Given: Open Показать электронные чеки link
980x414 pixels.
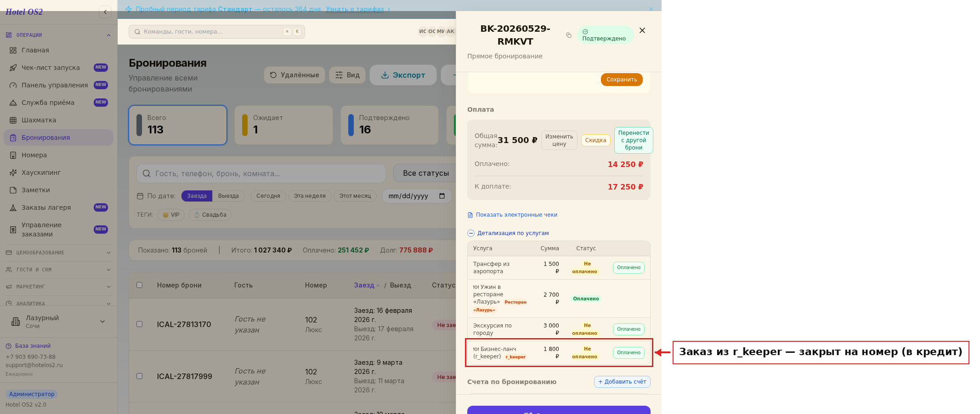Looking at the screenshot, I should tap(512, 215).
